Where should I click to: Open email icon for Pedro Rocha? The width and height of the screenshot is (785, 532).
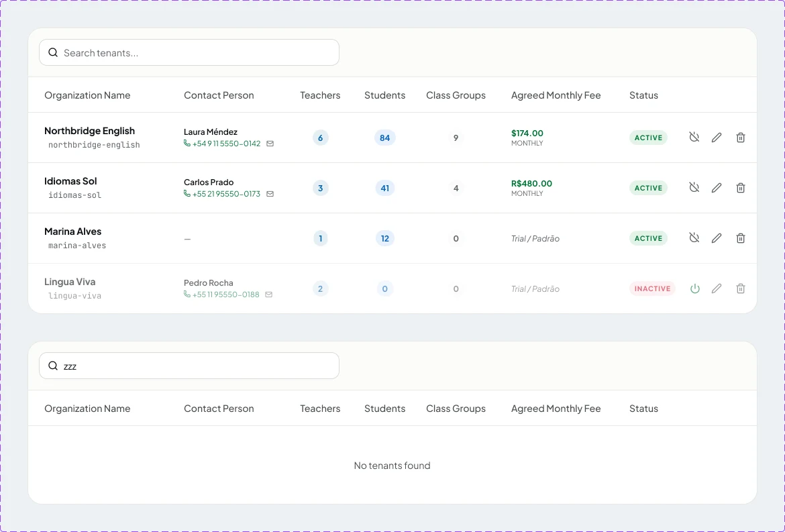(269, 295)
